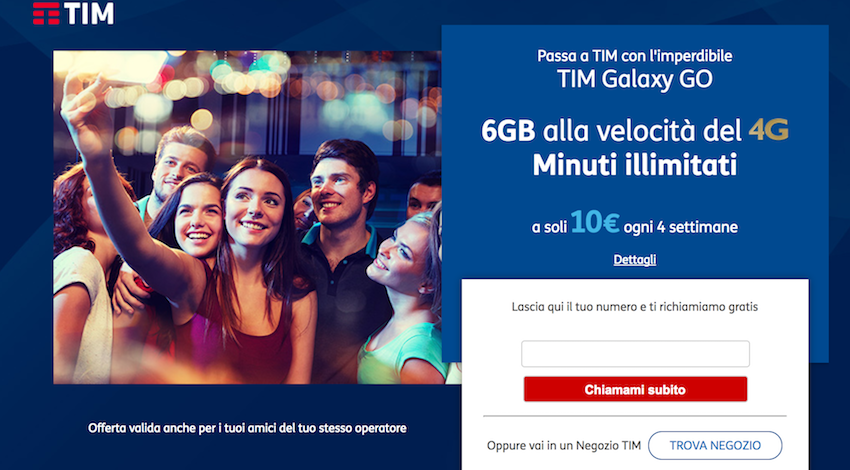Click the white TIM wordmark text

pos(89,14)
